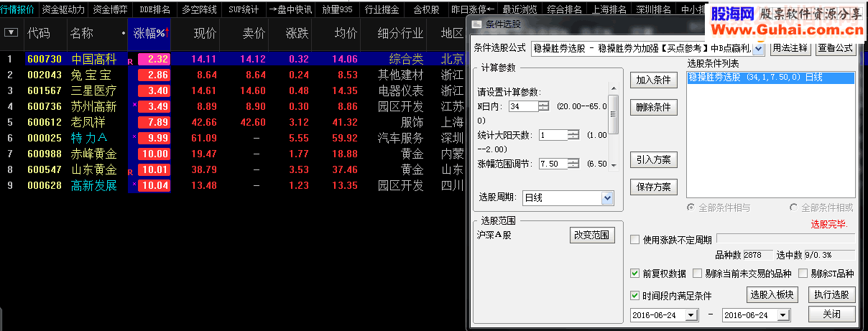Click the 引入方案 button
Viewport: 868px width, 331px height.
click(x=653, y=160)
